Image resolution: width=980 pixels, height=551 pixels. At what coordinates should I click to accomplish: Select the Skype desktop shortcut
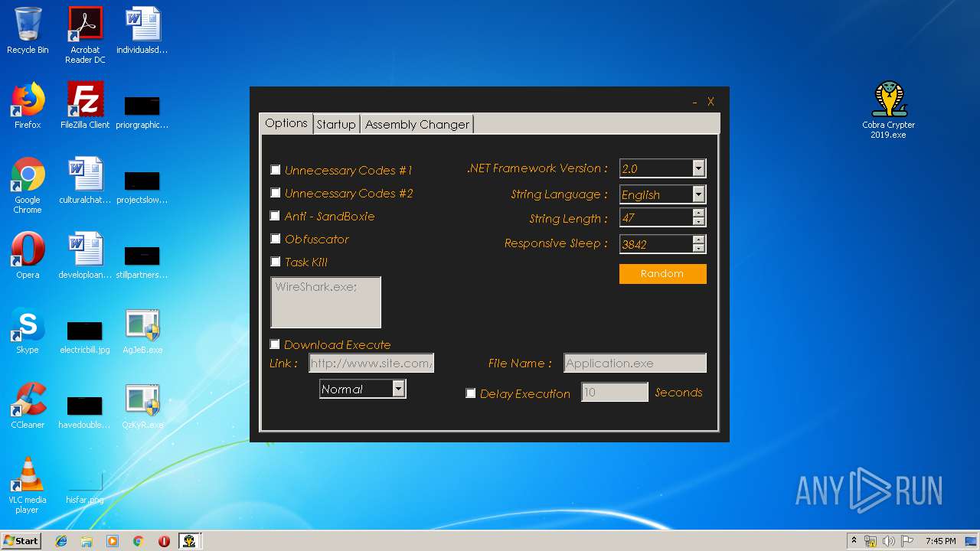tap(28, 331)
